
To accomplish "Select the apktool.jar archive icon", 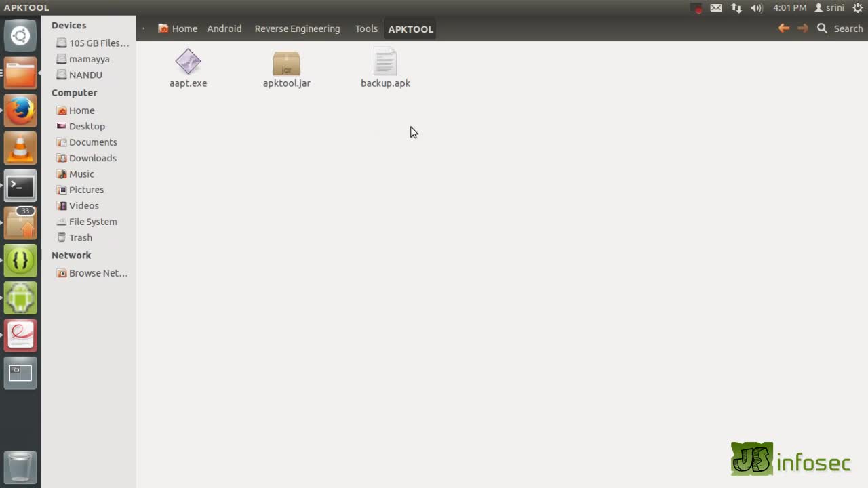I will tap(286, 62).
